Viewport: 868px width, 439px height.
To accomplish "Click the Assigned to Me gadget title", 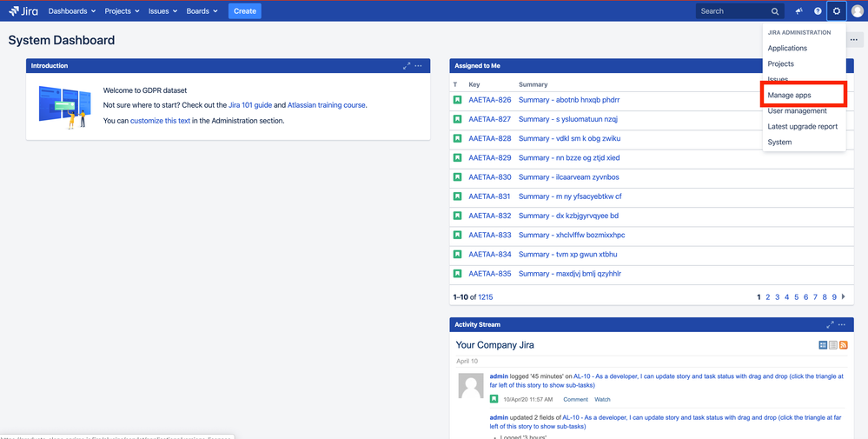I will point(477,66).
